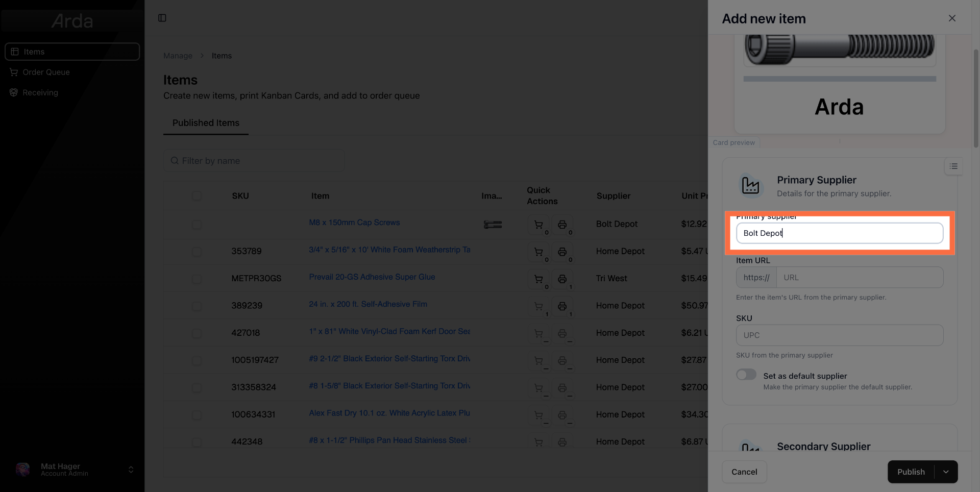Cancel adding the new item
Image resolution: width=980 pixels, height=492 pixels.
[744, 472]
